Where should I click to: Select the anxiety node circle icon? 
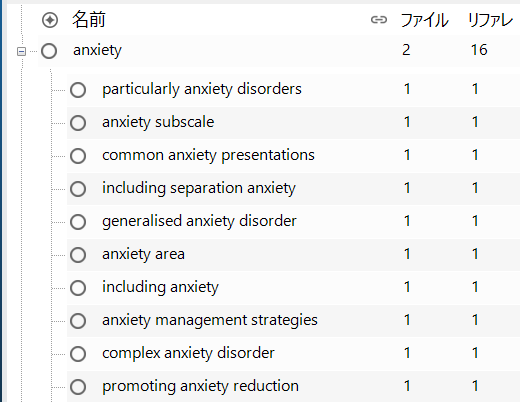point(49,51)
